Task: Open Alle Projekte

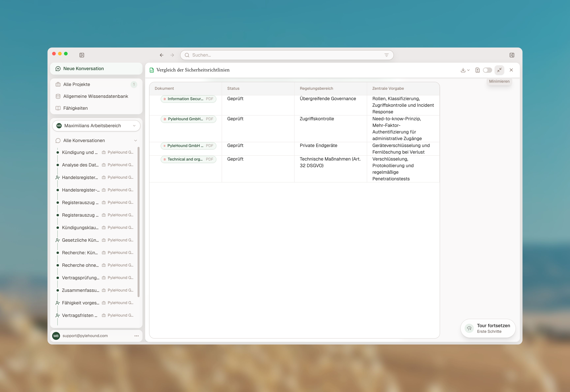Action: point(96,84)
